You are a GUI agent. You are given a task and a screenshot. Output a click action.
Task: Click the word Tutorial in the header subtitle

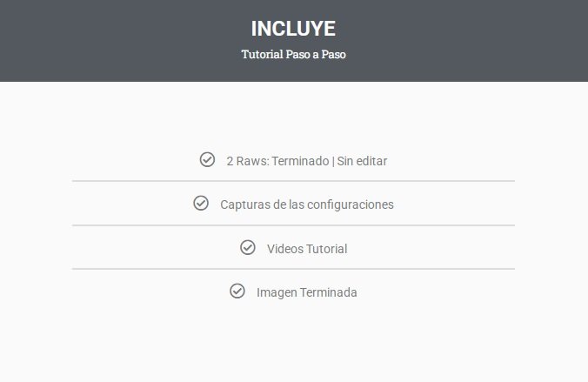click(262, 54)
